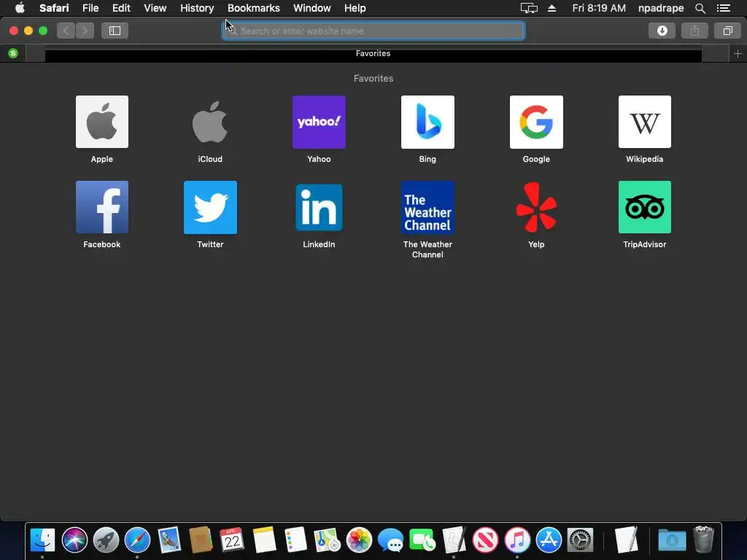Screen dimensions: 747x560
Task: Open Reminders from the Dock
Action: [x=295, y=540]
